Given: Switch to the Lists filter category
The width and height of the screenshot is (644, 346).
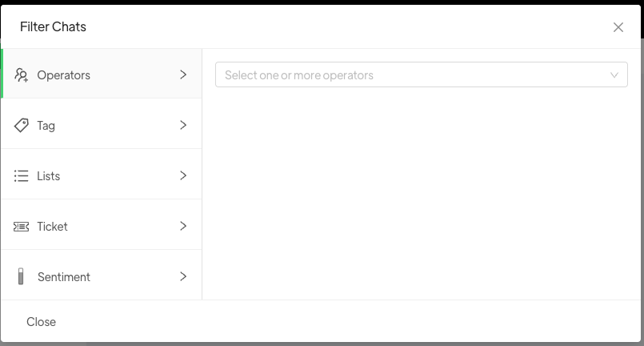Looking at the screenshot, I should [x=49, y=176].
